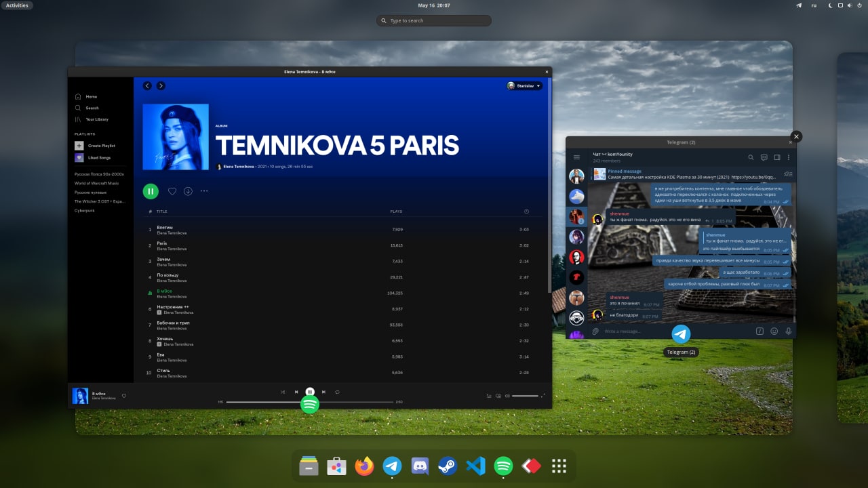Viewport: 868px width, 488px height.
Task: Open artist Elena Temnikova link under album title
Action: click(238, 166)
